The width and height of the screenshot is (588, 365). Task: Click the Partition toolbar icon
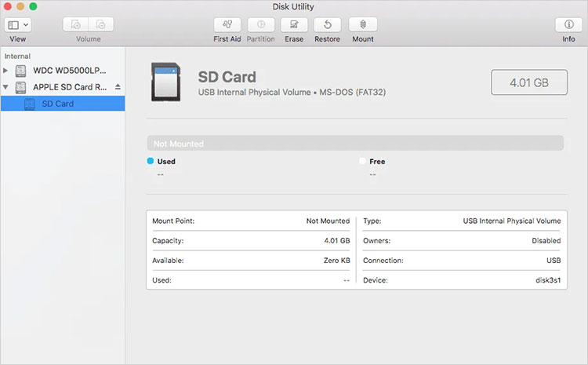(x=260, y=25)
